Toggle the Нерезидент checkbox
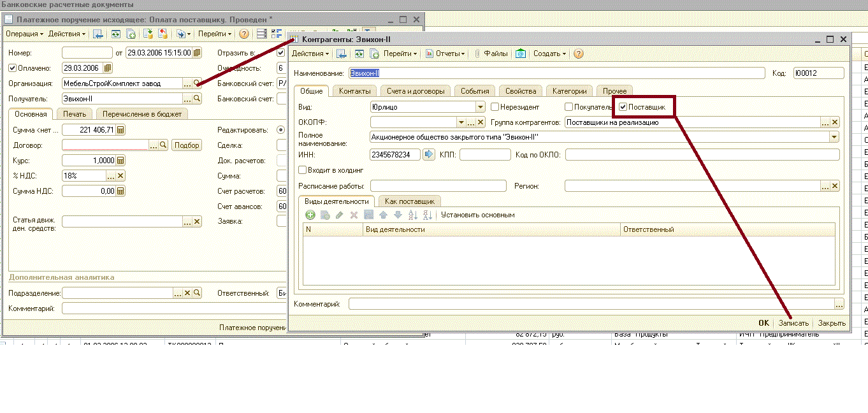Image resolution: width=868 pixels, height=413 pixels. 495,107
